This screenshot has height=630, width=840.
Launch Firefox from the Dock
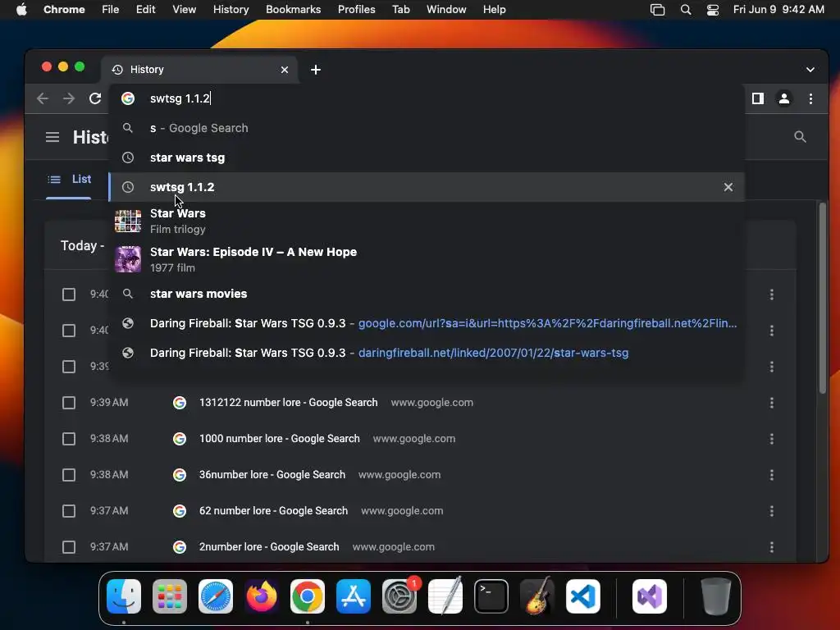262,596
